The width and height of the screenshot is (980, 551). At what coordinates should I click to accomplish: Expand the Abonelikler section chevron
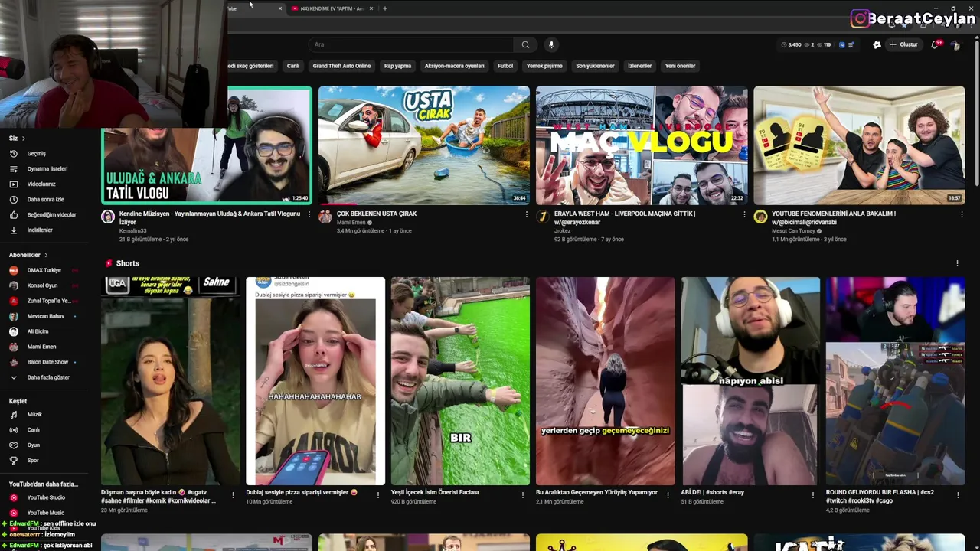click(46, 255)
